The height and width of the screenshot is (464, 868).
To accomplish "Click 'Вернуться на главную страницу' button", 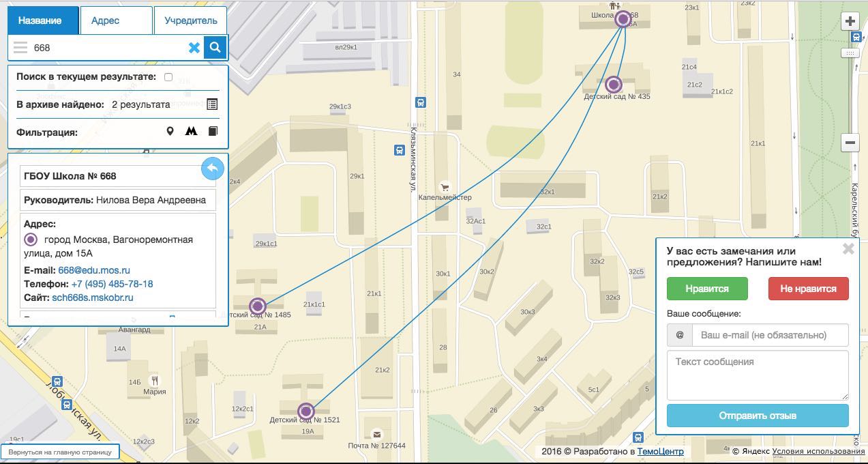I will (x=60, y=452).
